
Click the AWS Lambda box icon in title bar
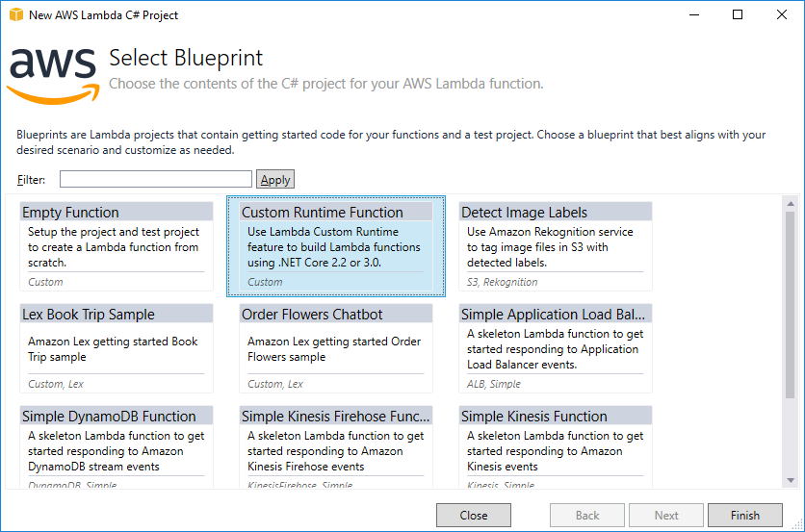16,14
